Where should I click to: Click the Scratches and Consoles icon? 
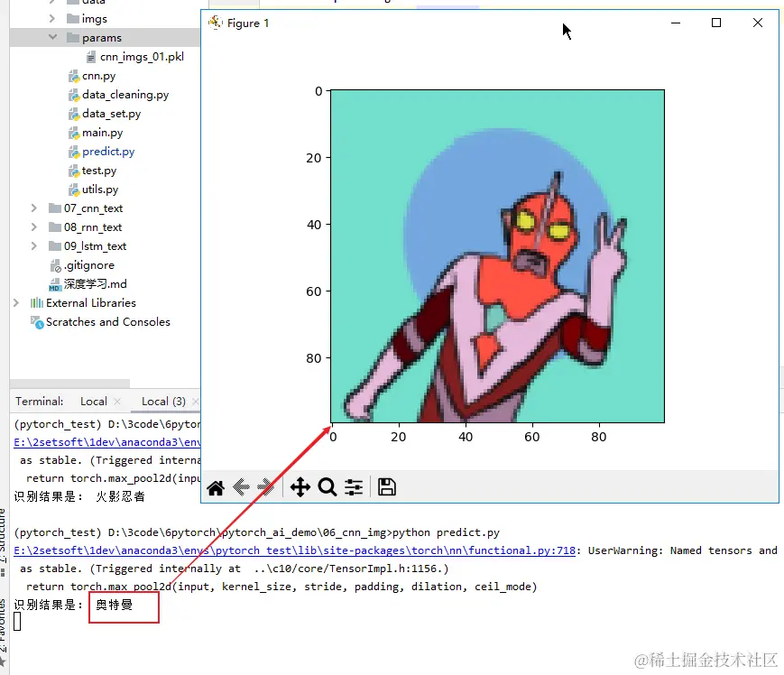coord(37,322)
